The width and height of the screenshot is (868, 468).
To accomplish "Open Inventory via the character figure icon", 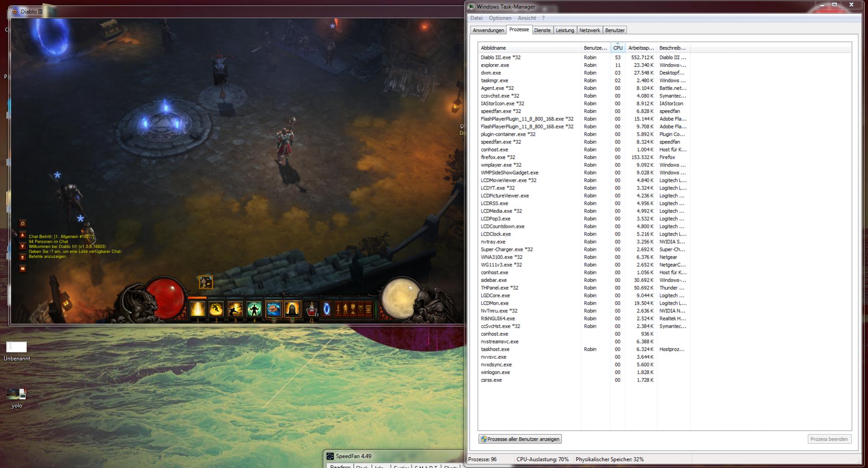I will 345,309.
